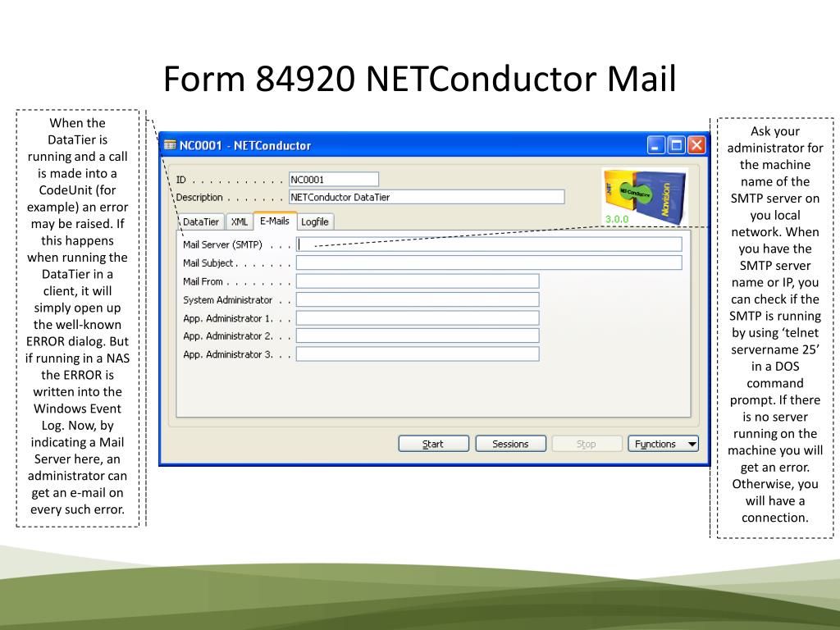
Task: Expand the Functions dropdown button
Action: click(x=663, y=444)
